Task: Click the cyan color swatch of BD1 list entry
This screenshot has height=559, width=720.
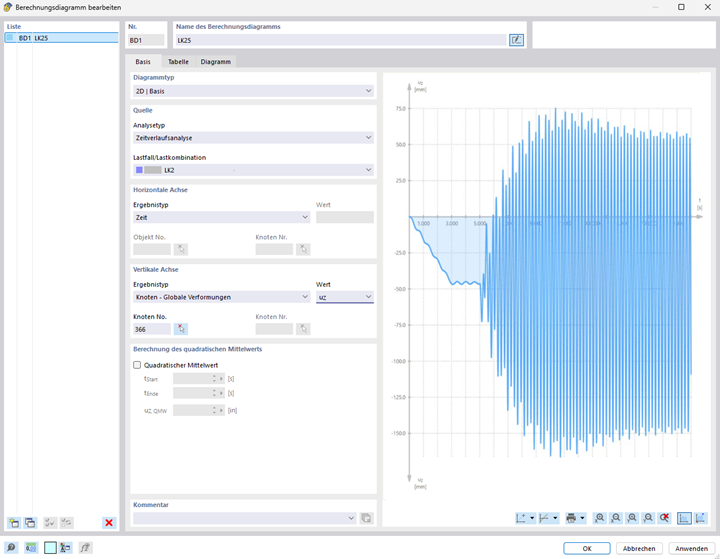Action: pyautogui.click(x=10, y=38)
